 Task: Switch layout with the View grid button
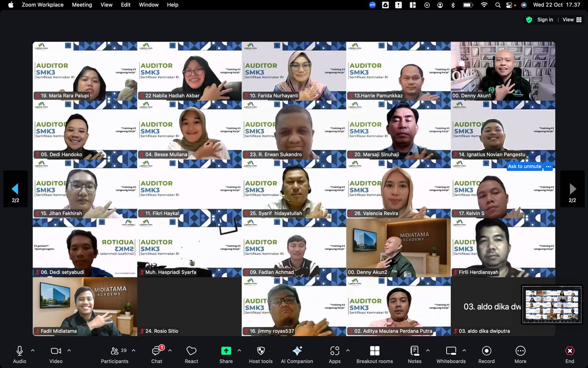click(572, 20)
